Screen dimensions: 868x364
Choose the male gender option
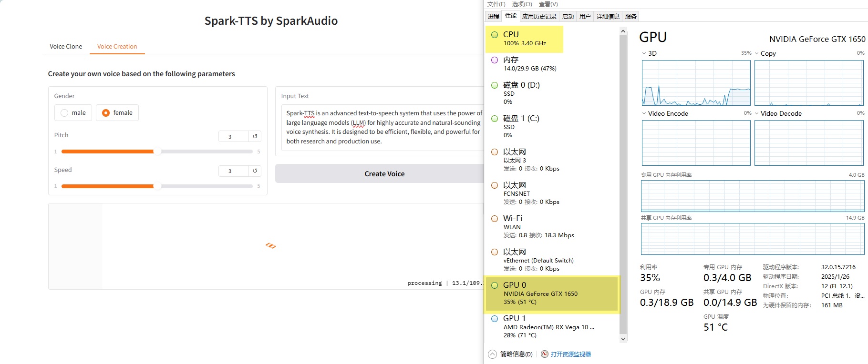coord(73,113)
